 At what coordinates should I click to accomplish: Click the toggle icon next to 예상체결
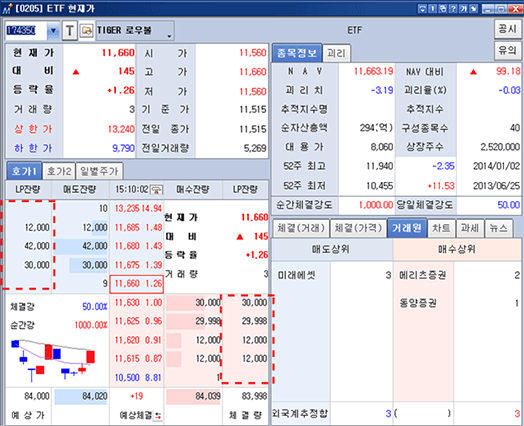(x=158, y=416)
